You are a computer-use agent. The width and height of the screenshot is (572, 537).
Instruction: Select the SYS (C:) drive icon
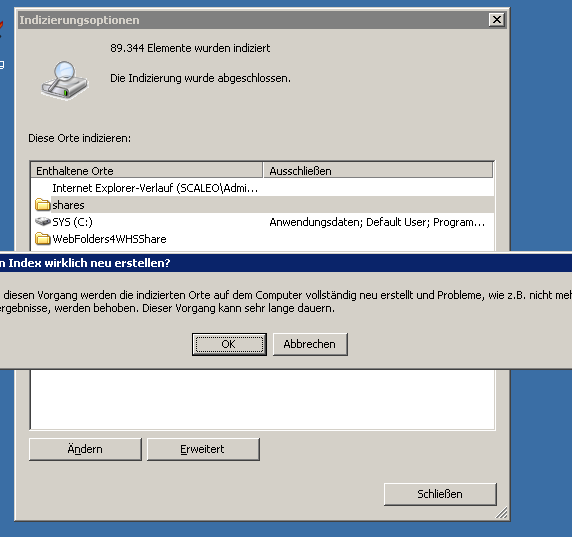43,221
